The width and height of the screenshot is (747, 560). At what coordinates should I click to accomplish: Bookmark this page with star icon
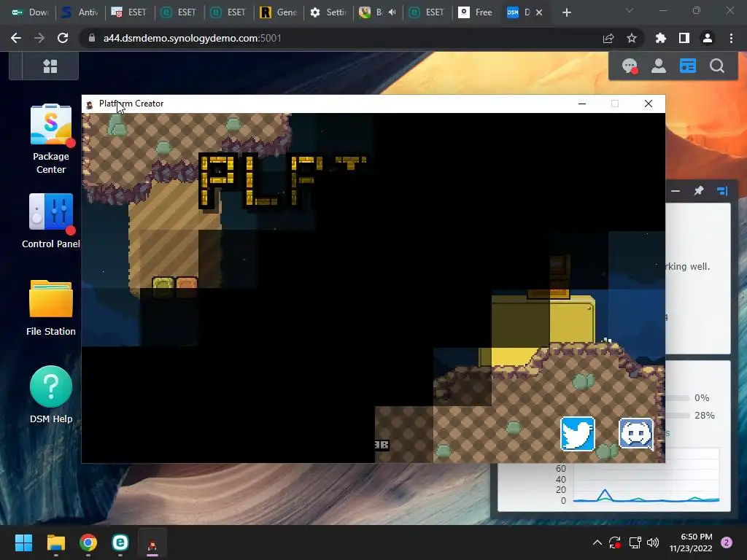tap(632, 38)
